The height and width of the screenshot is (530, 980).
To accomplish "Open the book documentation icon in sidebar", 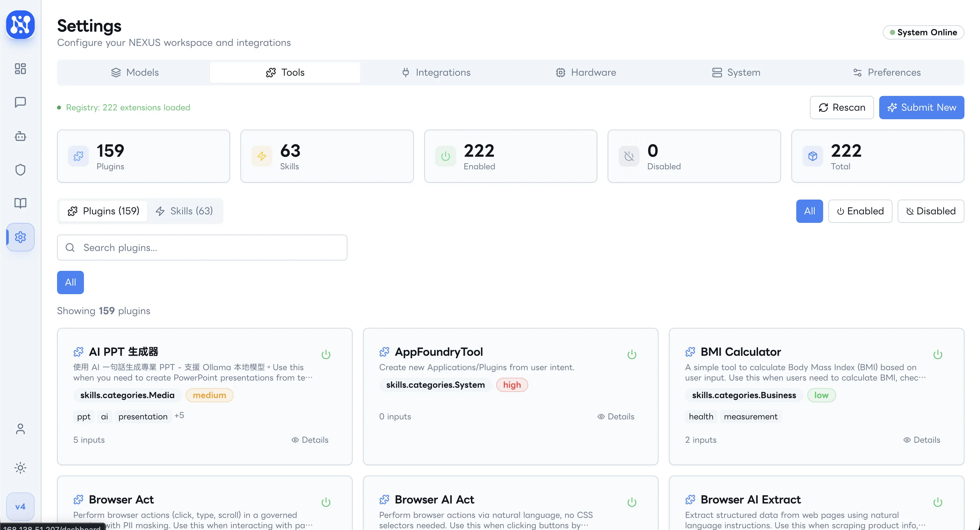I will [20, 203].
